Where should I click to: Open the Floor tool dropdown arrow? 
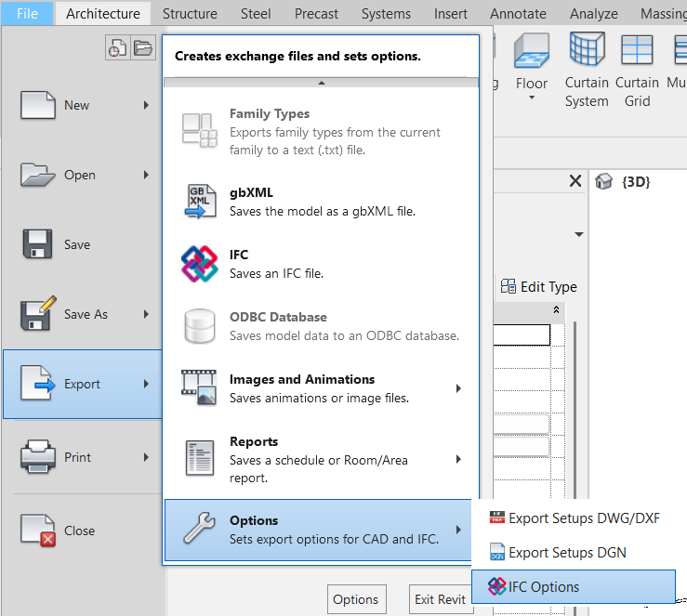pos(532,98)
